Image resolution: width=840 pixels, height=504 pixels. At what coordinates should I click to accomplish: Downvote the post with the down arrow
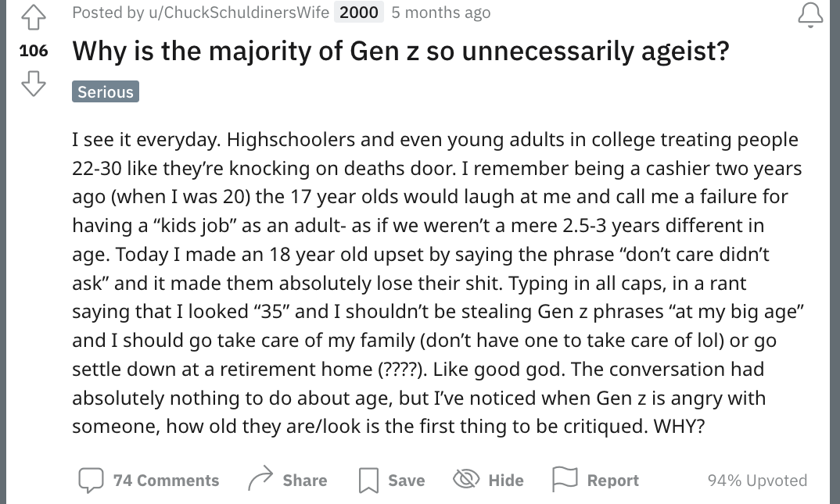click(x=33, y=84)
